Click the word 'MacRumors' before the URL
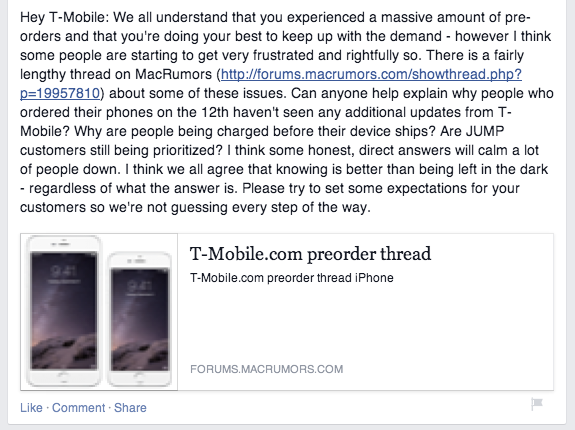This screenshot has width=575, height=430. 173,74
